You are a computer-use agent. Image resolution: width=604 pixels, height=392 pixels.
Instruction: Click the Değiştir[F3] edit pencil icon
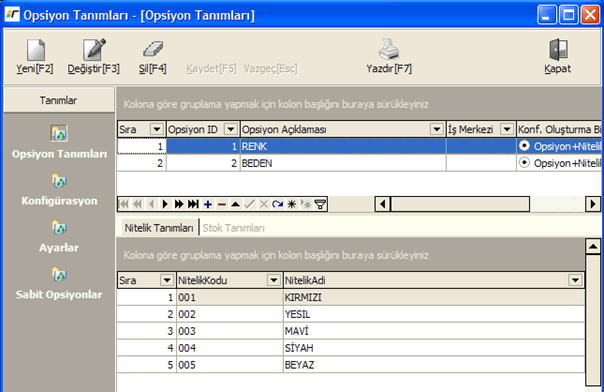coord(94,49)
